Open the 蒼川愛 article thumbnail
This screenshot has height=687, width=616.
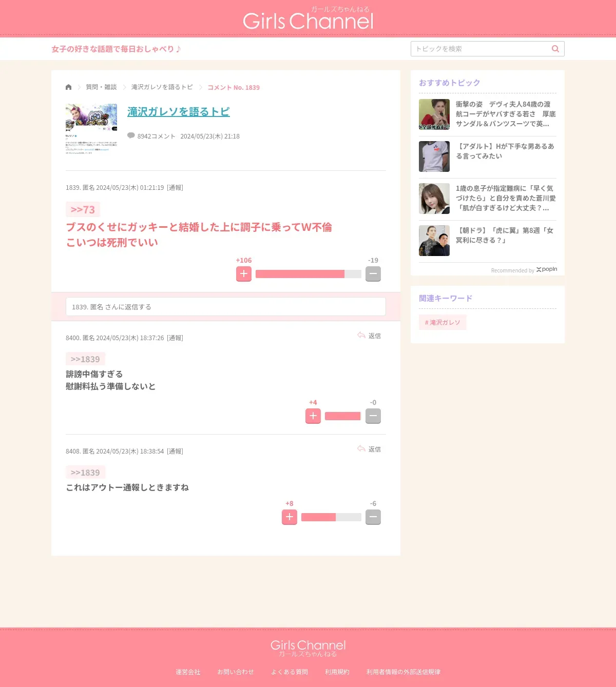point(434,199)
